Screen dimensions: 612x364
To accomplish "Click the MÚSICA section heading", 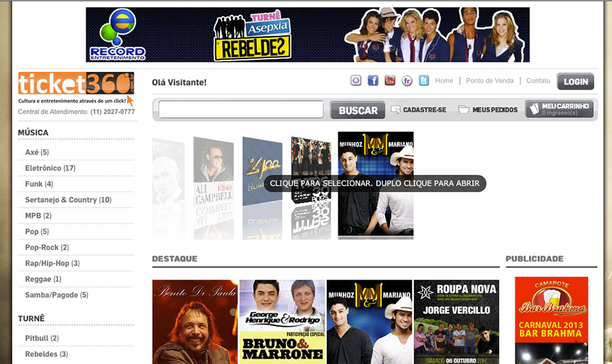I will pos(33,133).
